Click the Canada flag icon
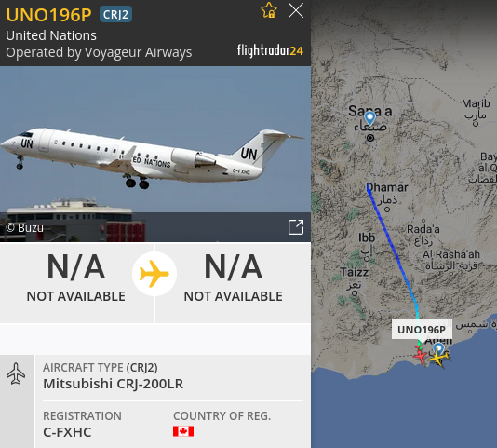Viewport: 497px width, 448px height. click(x=183, y=431)
